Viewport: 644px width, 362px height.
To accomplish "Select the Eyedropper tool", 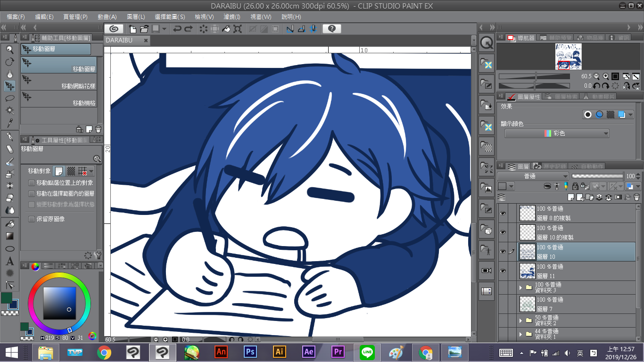I will click(9, 123).
